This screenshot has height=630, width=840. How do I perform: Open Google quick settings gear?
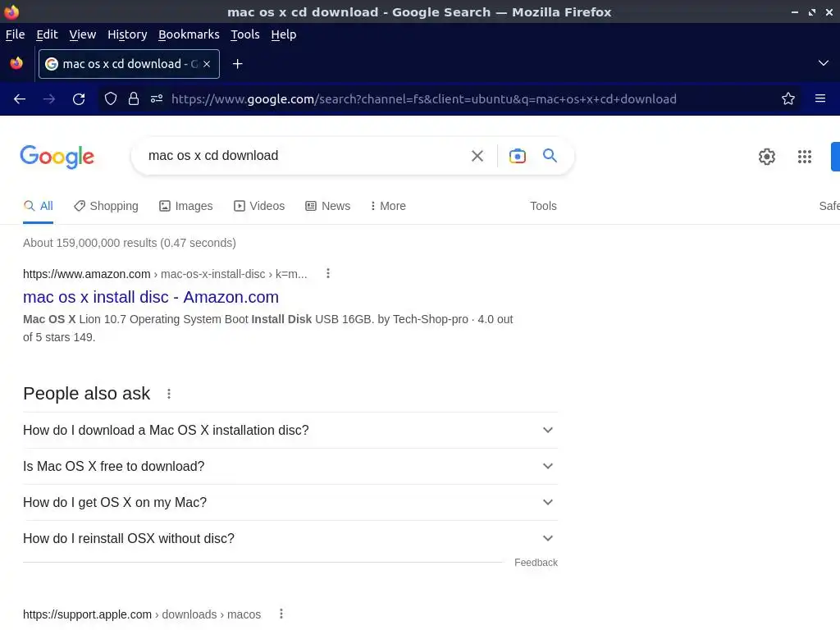coord(767,157)
